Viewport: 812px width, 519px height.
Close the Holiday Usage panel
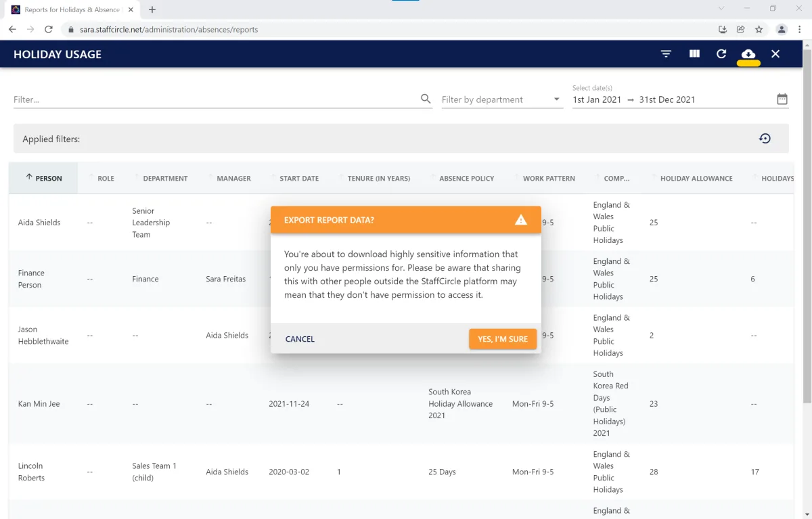click(775, 54)
